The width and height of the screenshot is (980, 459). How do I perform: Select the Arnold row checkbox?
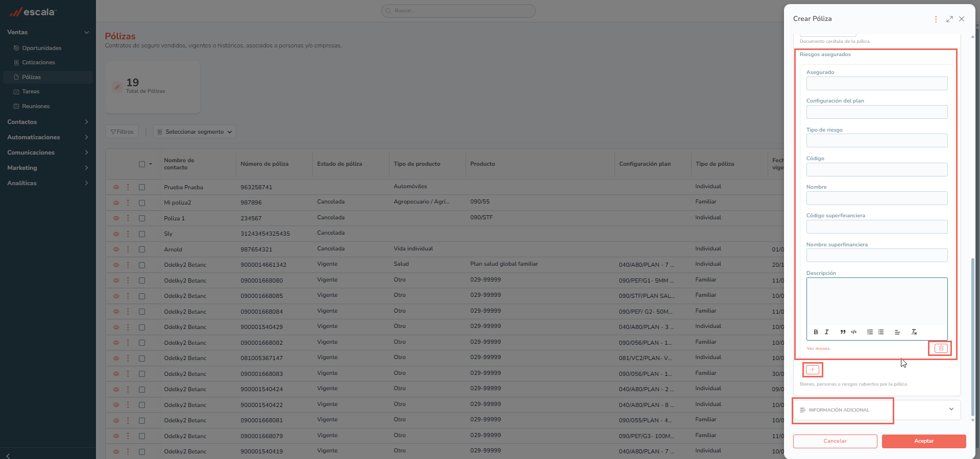click(142, 249)
